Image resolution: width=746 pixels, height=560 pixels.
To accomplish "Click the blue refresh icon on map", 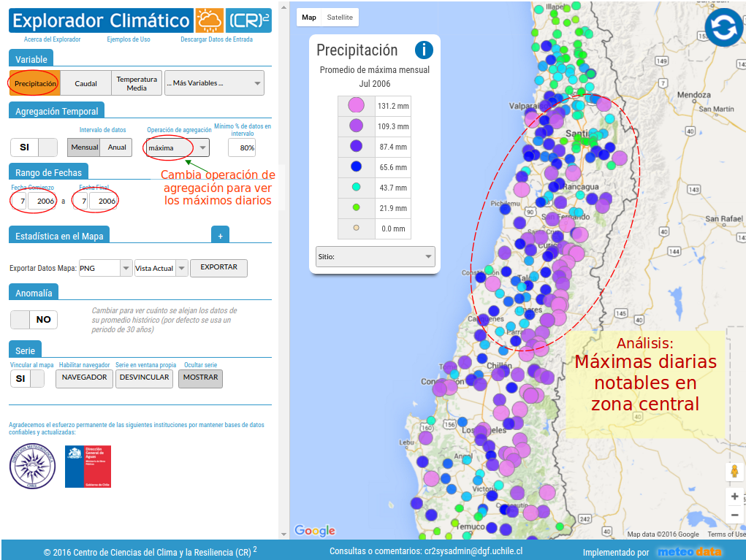I will [723, 28].
